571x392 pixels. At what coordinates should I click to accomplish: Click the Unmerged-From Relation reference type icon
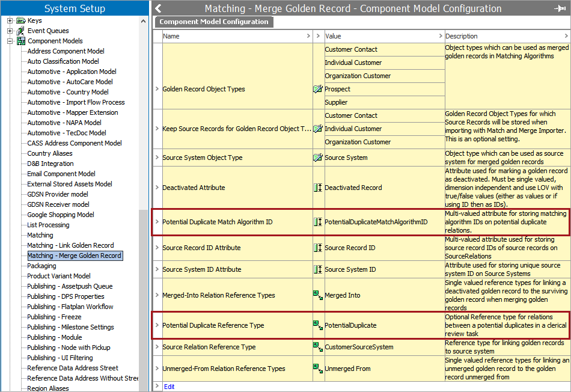click(x=318, y=369)
